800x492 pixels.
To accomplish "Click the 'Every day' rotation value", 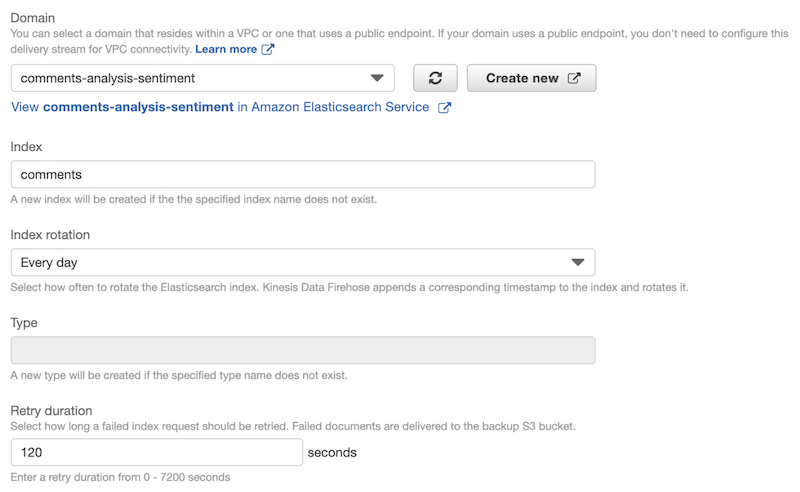I will [50, 262].
